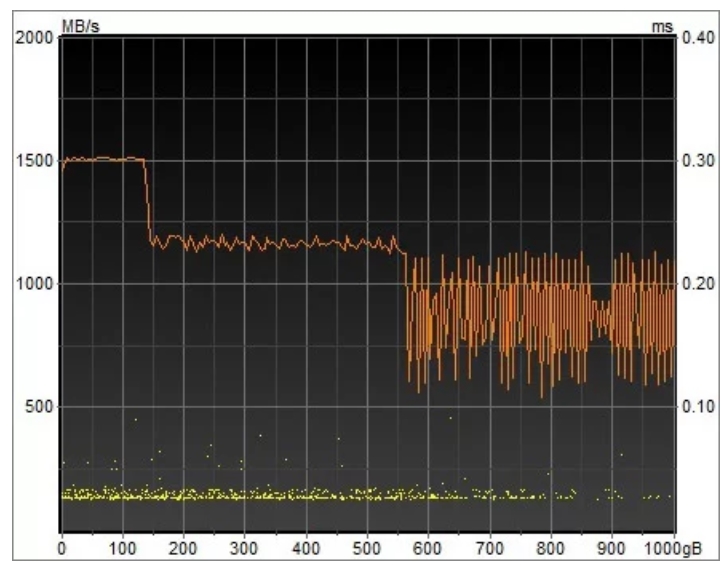Image resolution: width=727 pixels, height=573 pixels.
Task: Click the ms unit label
Action: 662,27
